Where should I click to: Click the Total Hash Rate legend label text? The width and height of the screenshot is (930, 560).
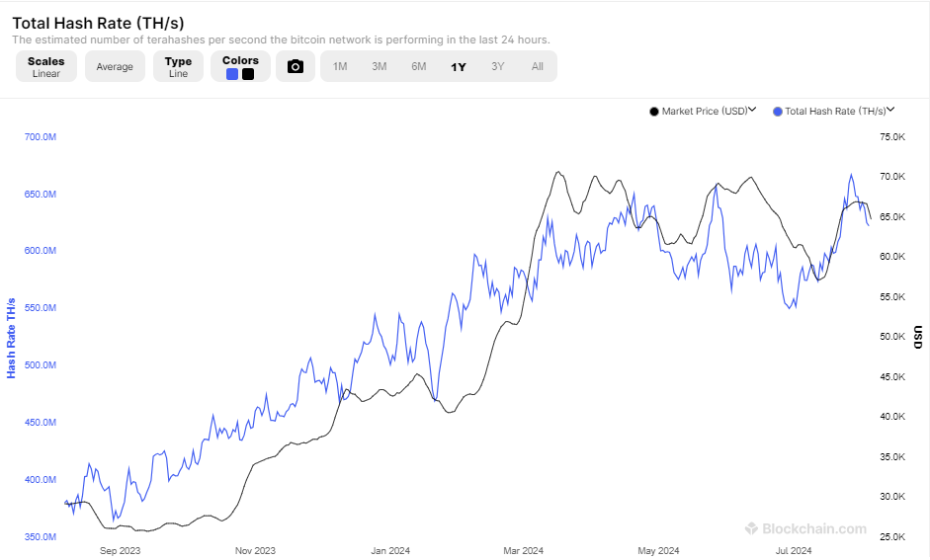pyautogui.click(x=835, y=112)
